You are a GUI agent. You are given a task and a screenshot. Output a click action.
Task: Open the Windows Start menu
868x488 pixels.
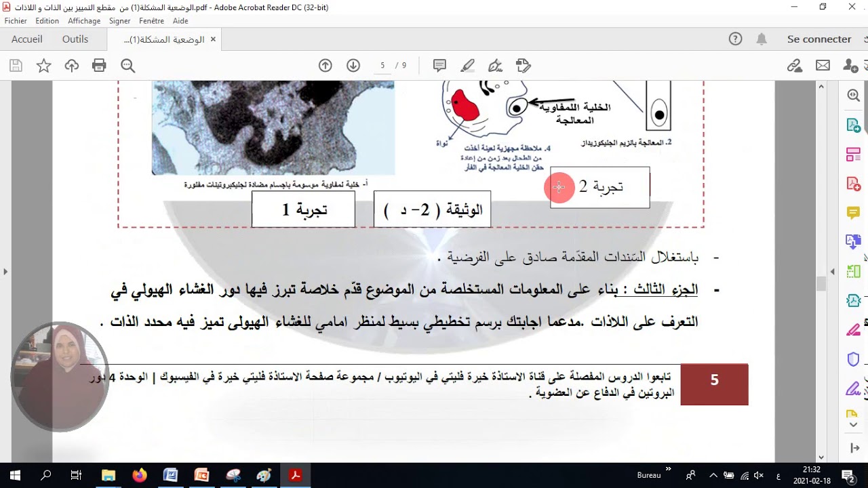[15, 475]
